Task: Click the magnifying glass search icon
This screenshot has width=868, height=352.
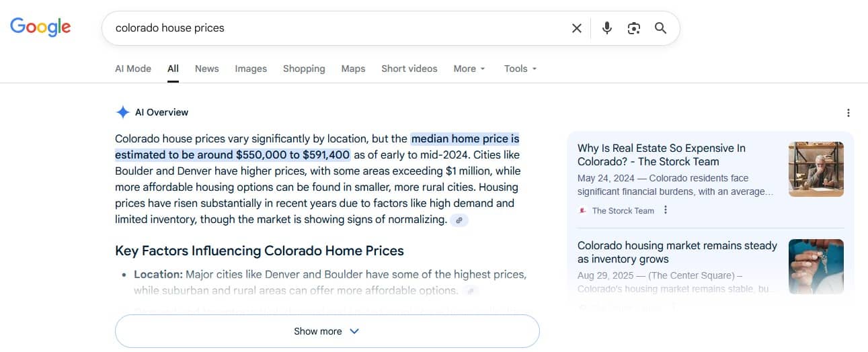Action: pos(660,28)
